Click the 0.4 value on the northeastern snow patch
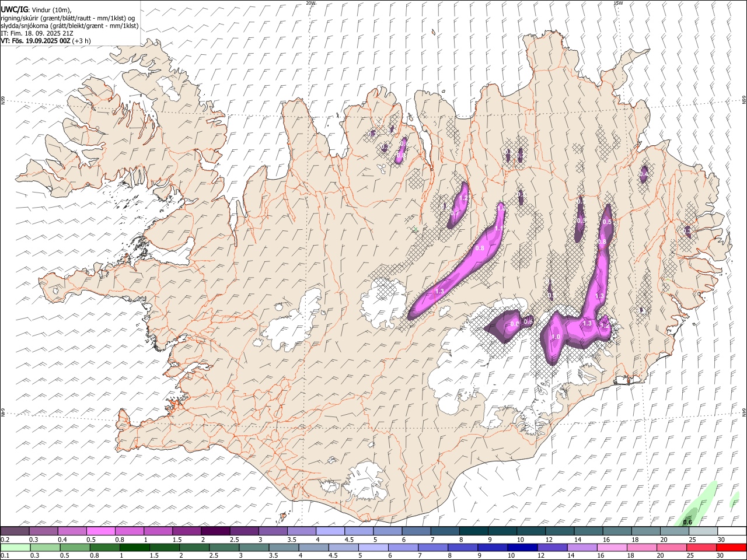 tap(644, 174)
